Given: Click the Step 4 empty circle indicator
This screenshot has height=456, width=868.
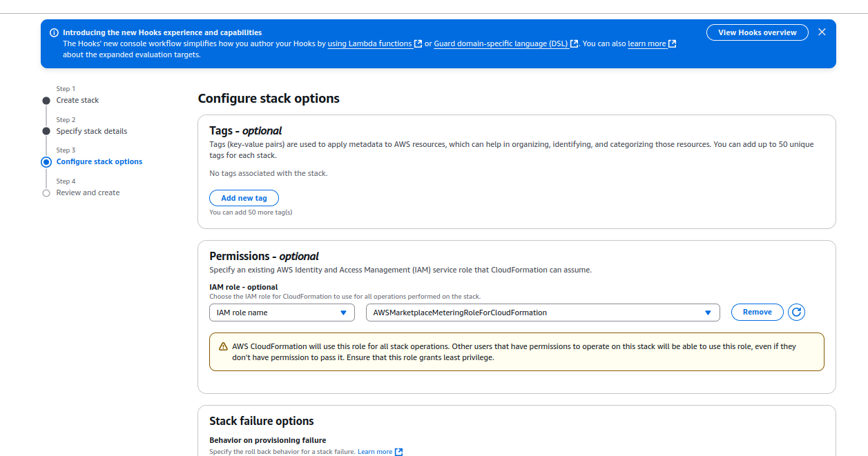Looking at the screenshot, I should (46, 193).
